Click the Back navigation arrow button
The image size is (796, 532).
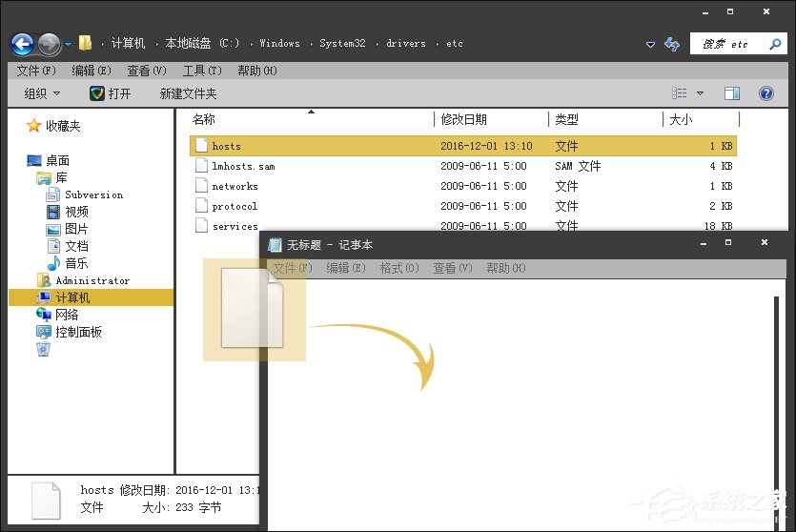[x=22, y=44]
